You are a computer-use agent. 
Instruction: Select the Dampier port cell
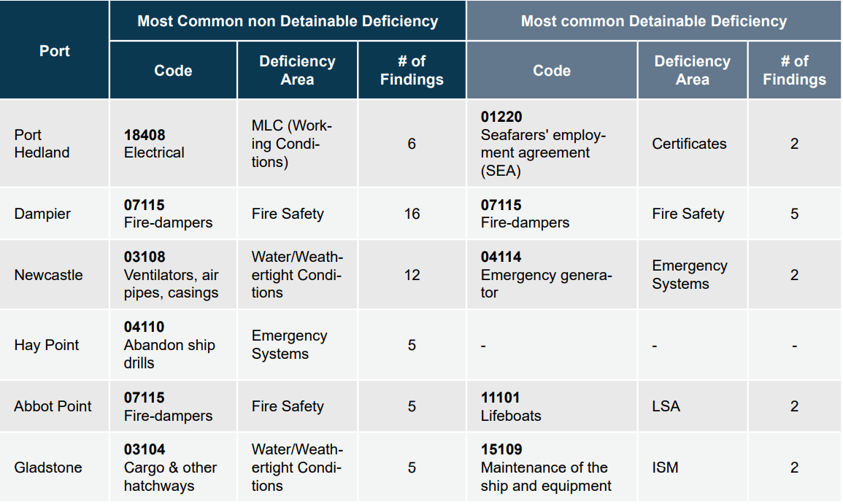coord(54,213)
